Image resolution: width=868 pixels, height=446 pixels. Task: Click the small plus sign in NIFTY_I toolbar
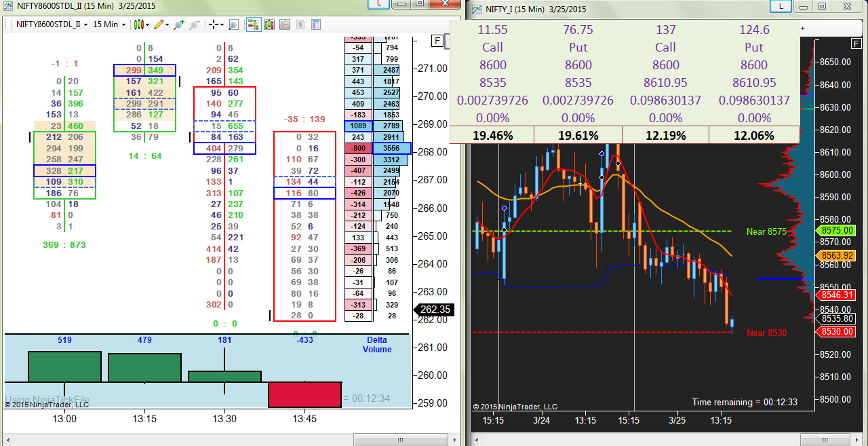pyautogui.click(x=803, y=28)
